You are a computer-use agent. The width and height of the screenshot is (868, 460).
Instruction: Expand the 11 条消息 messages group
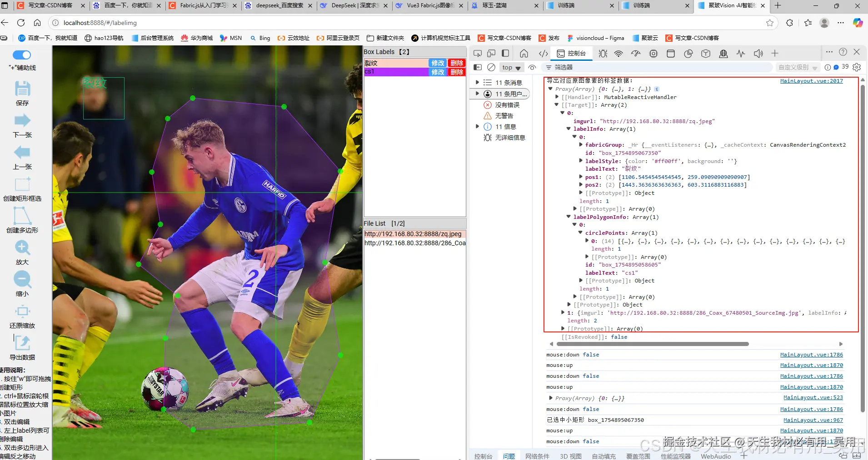(477, 83)
